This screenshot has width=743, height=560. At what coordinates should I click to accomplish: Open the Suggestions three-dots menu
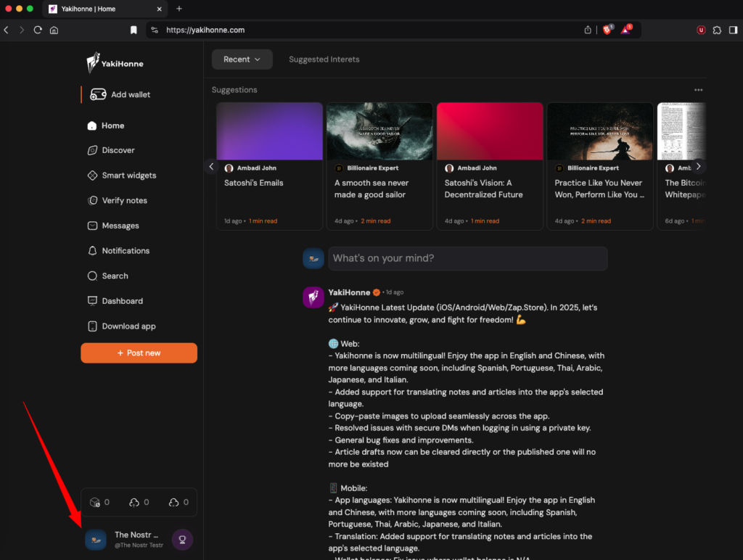click(699, 90)
